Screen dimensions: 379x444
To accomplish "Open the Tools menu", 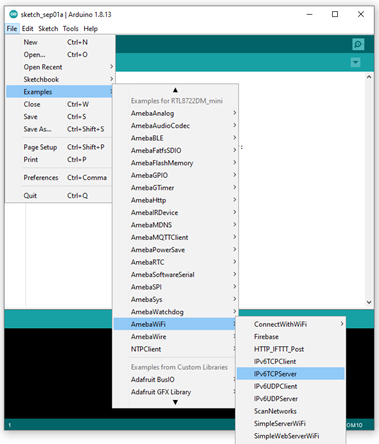I will coord(71,29).
